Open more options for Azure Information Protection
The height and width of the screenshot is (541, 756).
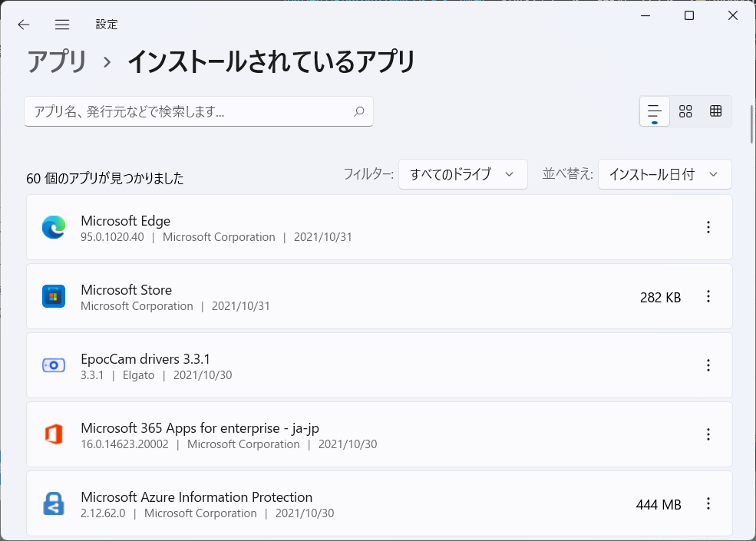click(708, 503)
